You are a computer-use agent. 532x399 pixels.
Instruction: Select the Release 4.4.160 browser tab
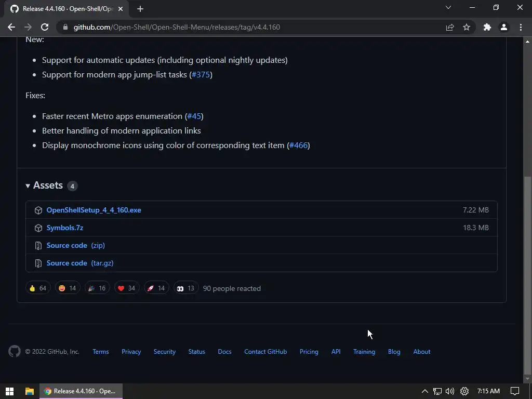click(x=67, y=9)
